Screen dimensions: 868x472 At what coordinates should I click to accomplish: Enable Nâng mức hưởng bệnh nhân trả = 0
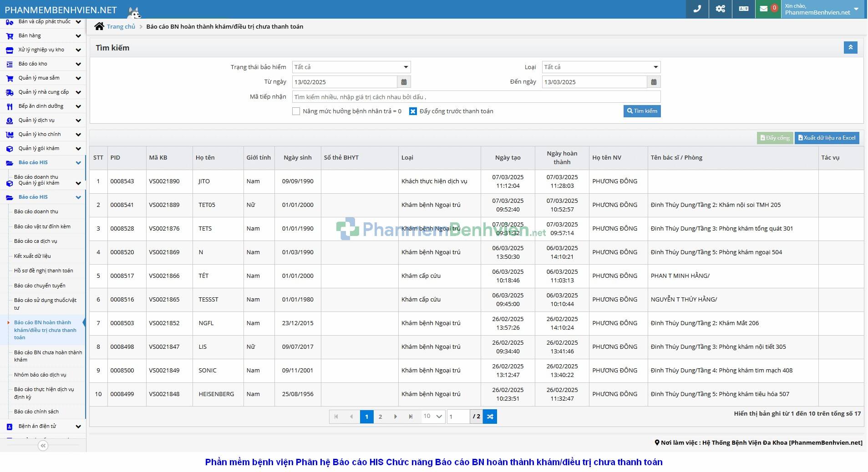click(x=296, y=111)
